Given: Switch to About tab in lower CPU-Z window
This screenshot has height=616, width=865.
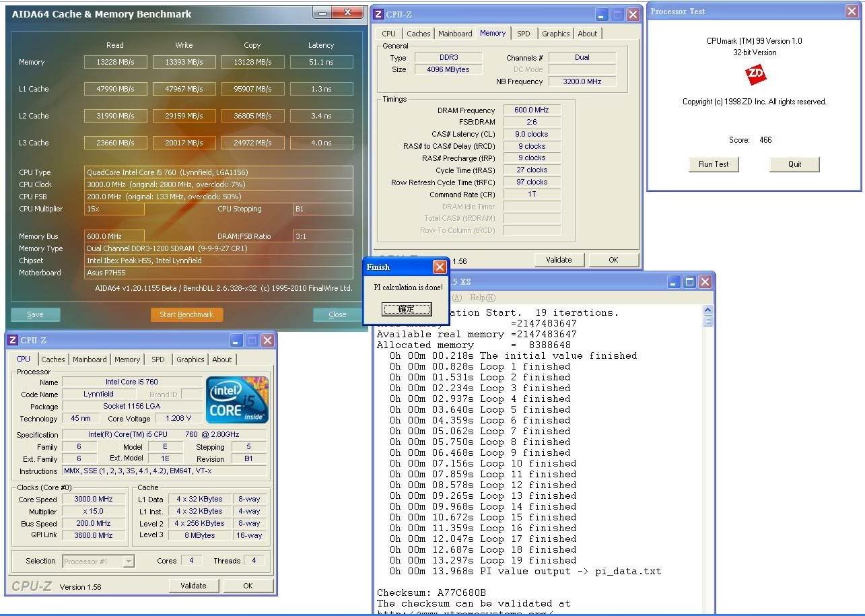Looking at the screenshot, I should [222, 360].
